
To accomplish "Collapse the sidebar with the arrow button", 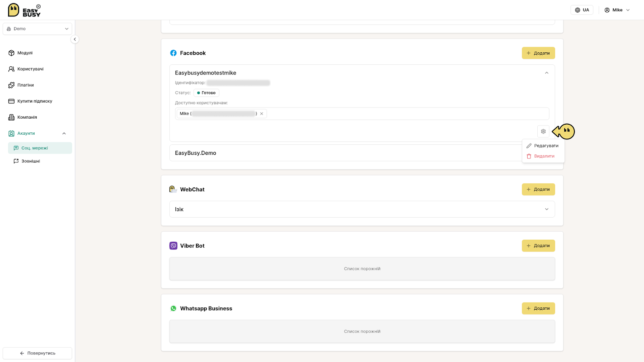I will point(74,39).
